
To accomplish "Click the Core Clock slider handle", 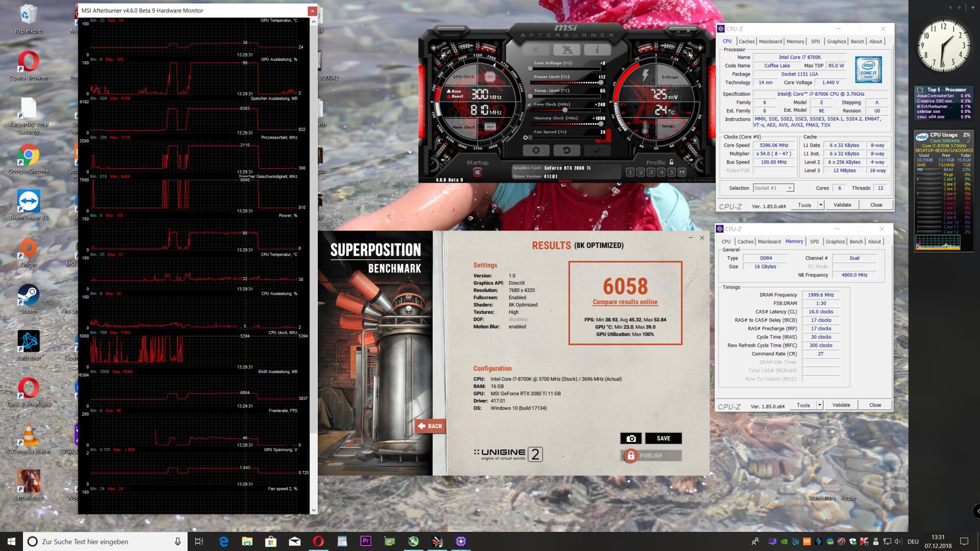I will (565, 110).
